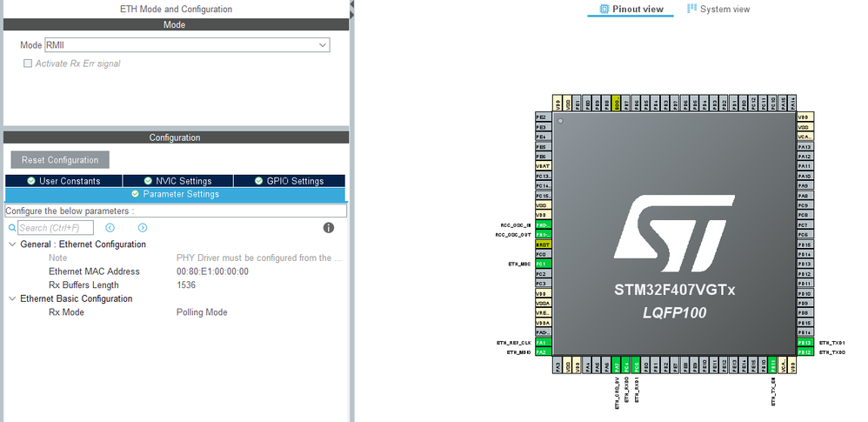Select green pin PC5 (ETH_RXD1)
868x422 pixels.
tap(637, 365)
